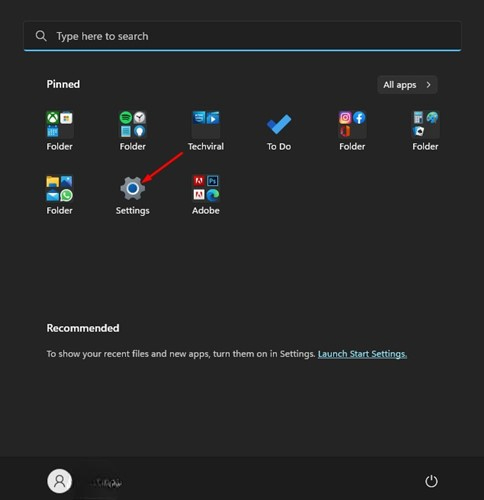Open the user account avatar
Screen dimensions: 484x500
tap(59, 481)
